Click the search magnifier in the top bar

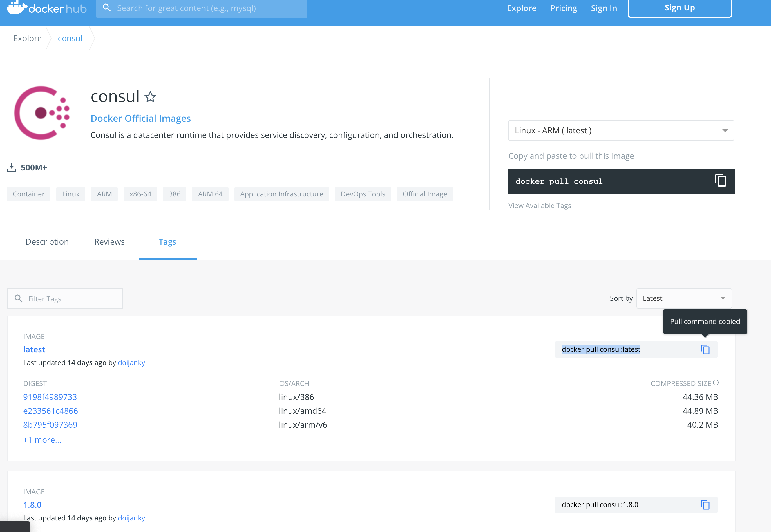[107, 7]
